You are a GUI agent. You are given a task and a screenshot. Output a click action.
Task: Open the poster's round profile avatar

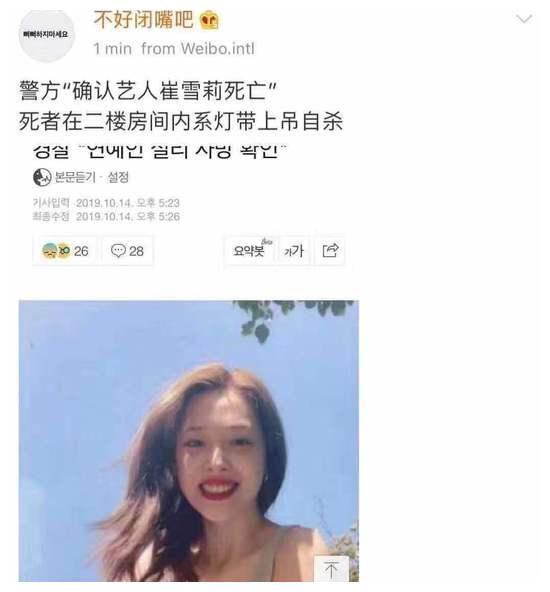[x=46, y=35]
